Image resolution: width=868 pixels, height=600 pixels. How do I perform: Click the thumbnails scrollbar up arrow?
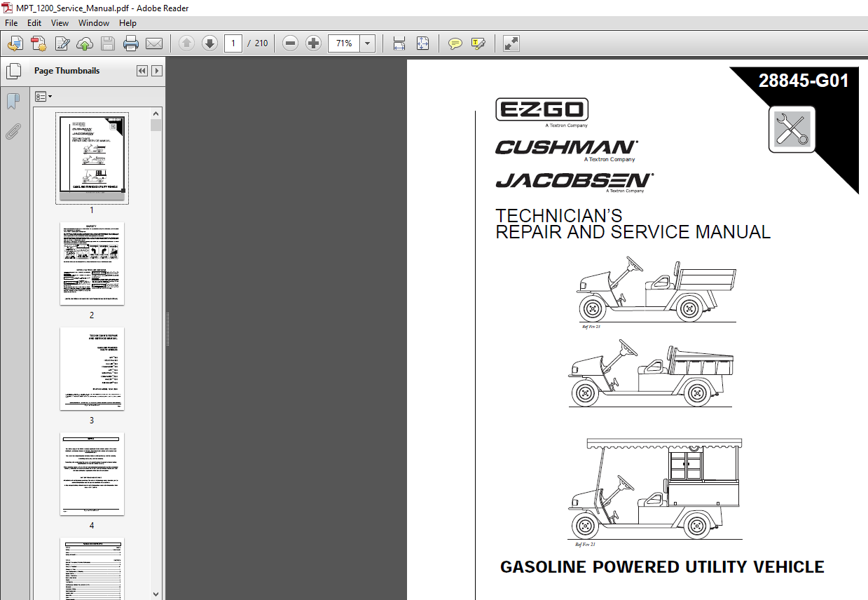tap(156, 114)
